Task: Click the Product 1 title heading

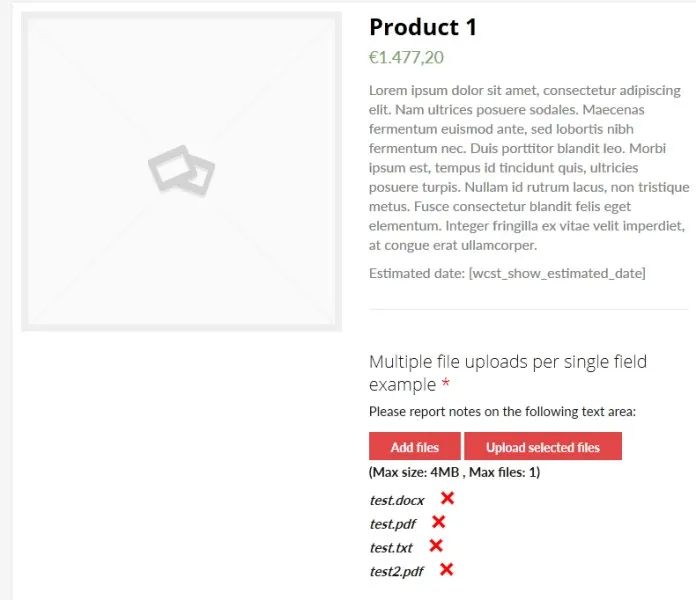Action: pos(423,27)
